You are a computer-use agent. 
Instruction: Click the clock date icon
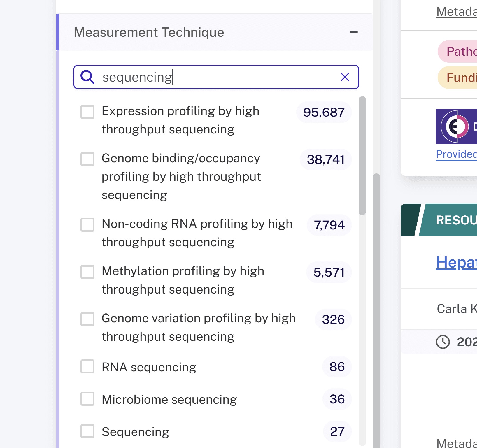(x=443, y=342)
